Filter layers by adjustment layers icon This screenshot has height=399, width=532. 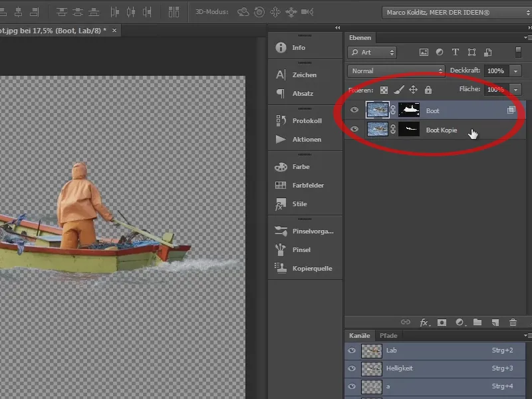tap(440, 53)
